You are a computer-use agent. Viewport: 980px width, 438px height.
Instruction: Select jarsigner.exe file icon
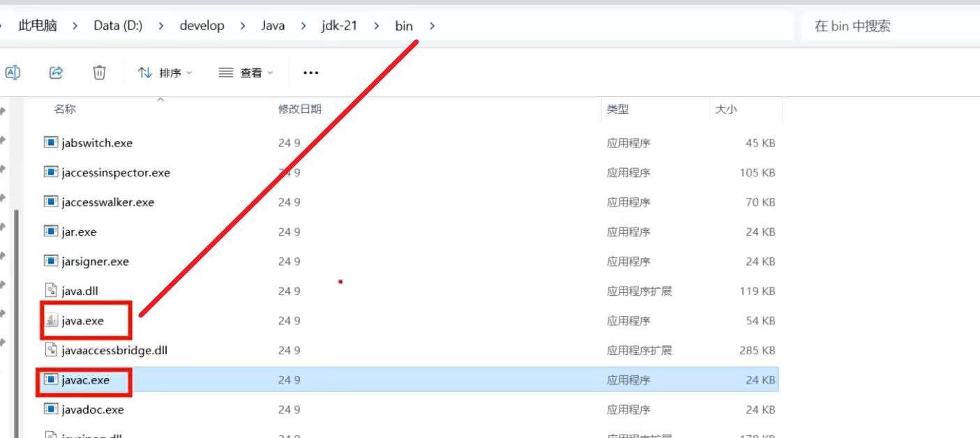pyautogui.click(x=50, y=261)
